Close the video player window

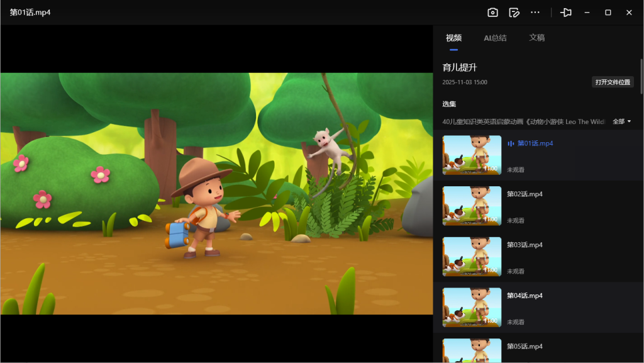click(x=629, y=13)
